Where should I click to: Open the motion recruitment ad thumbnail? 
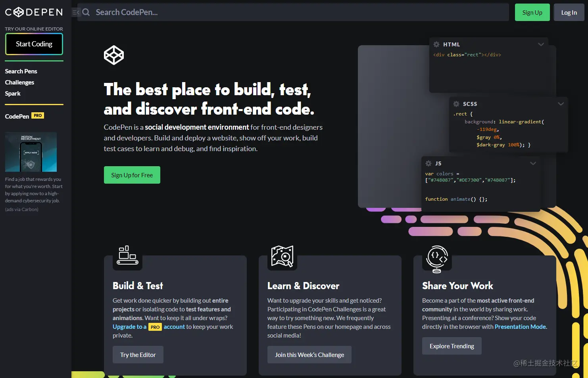tap(31, 152)
